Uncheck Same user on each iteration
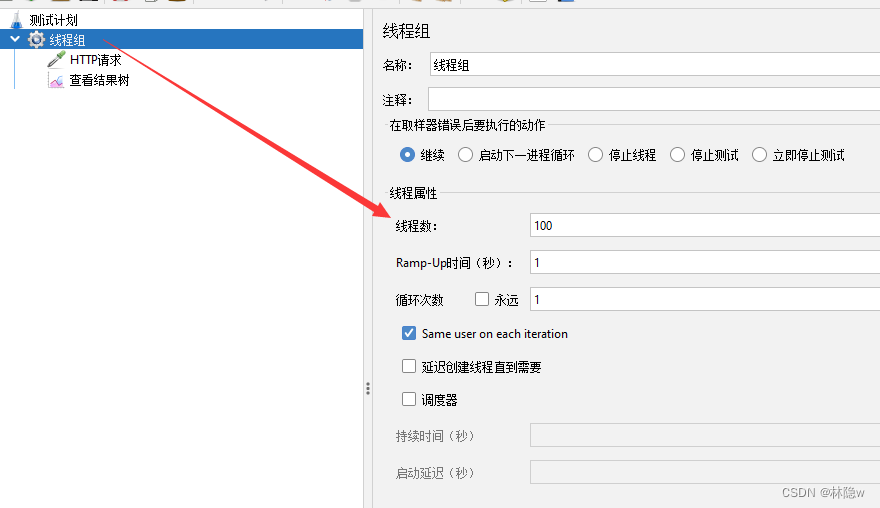This screenshot has height=508, width=880. pyautogui.click(x=409, y=333)
